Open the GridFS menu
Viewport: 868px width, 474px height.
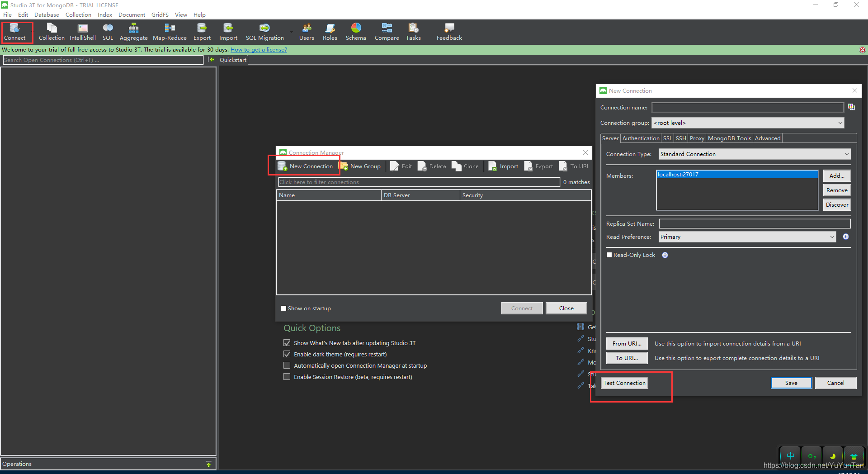tap(160, 15)
